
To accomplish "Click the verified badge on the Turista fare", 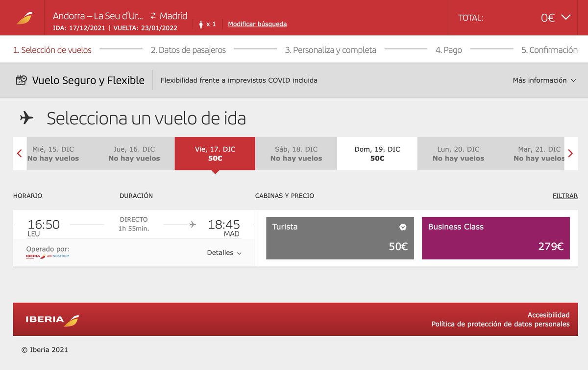I will click(x=403, y=227).
